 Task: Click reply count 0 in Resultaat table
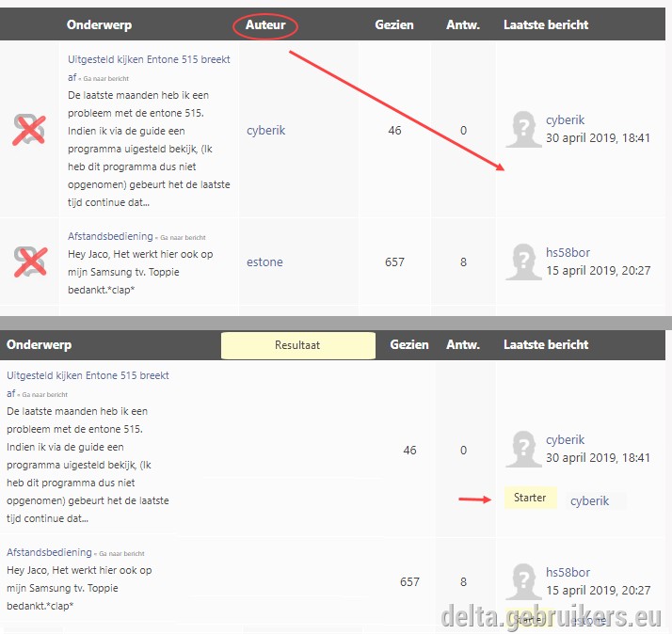coord(463,451)
